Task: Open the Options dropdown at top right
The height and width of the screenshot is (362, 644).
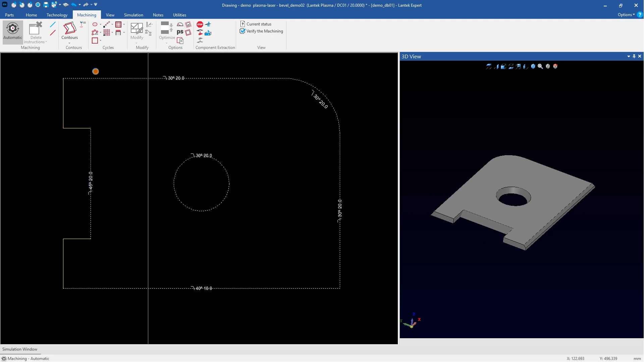Action: tap(626, 15)
